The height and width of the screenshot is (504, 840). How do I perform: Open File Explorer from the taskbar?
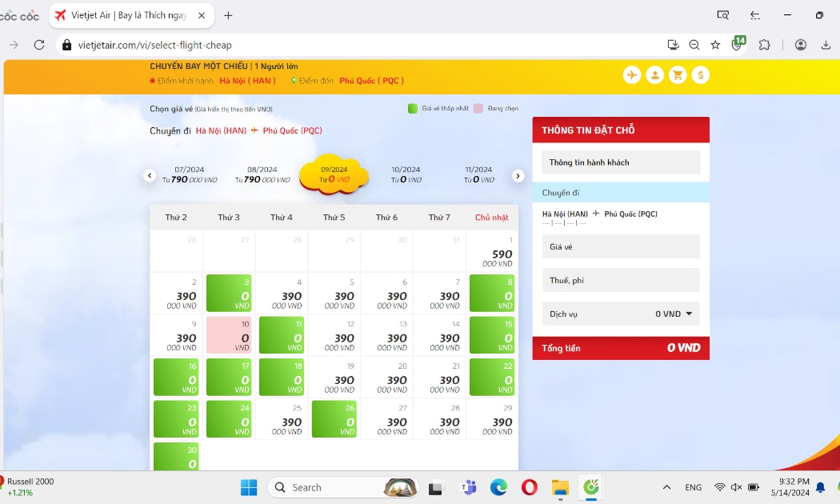(x=560, y=487)
